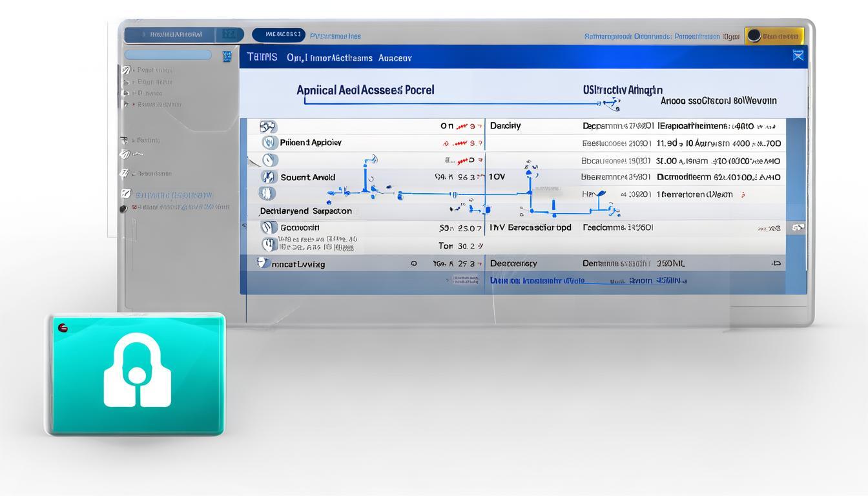Switch to the TaIrriS tab

coord(262,57)
